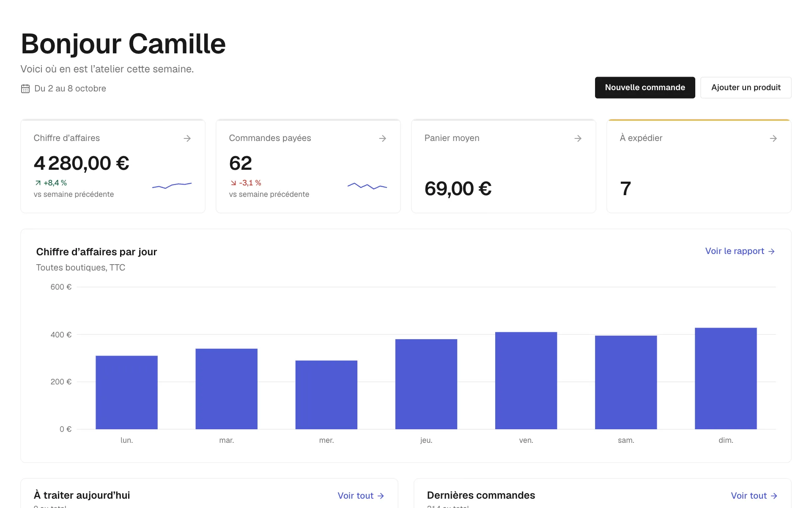Click the 7 orders to ship value
Screen dimensions: 812x508
(625, 189)
